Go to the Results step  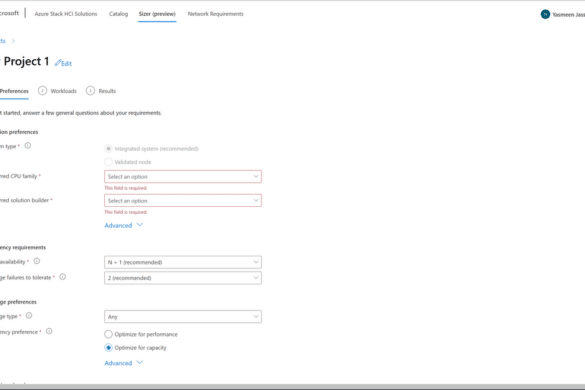107,91
